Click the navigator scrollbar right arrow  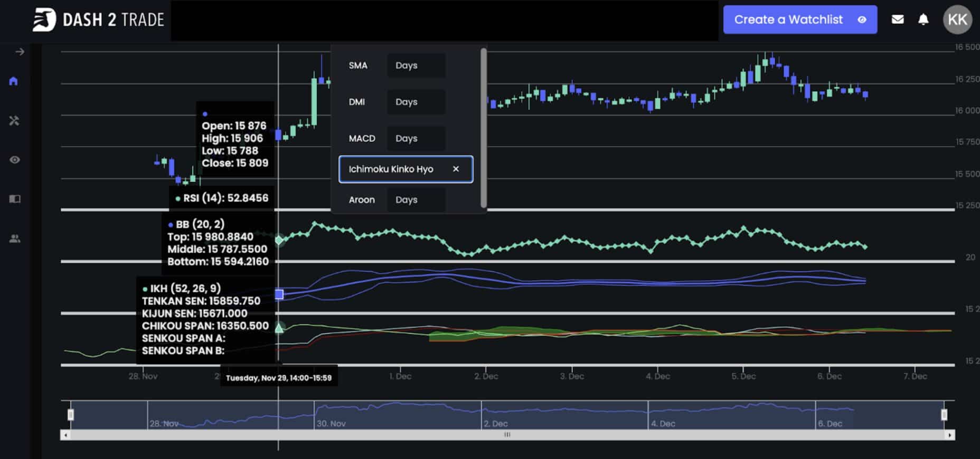point(950,435)
